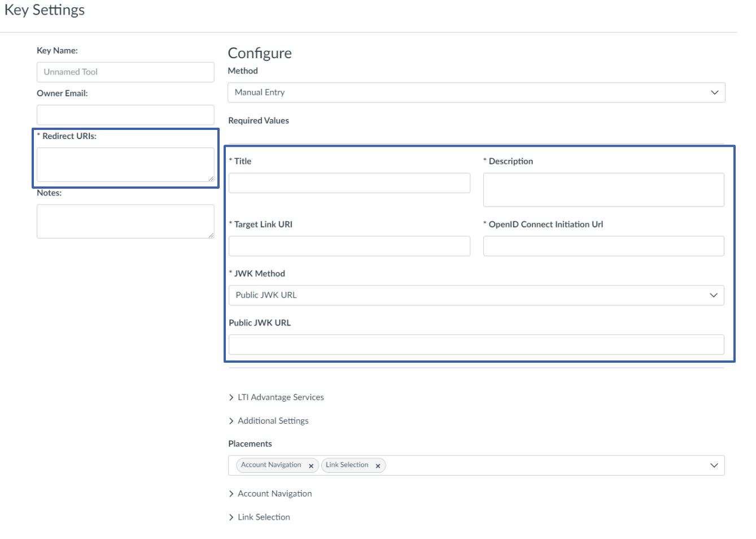This screenshot has width=756, height=539.
Task: Click the Key Settings heading
Action: [x=45, y=10]
